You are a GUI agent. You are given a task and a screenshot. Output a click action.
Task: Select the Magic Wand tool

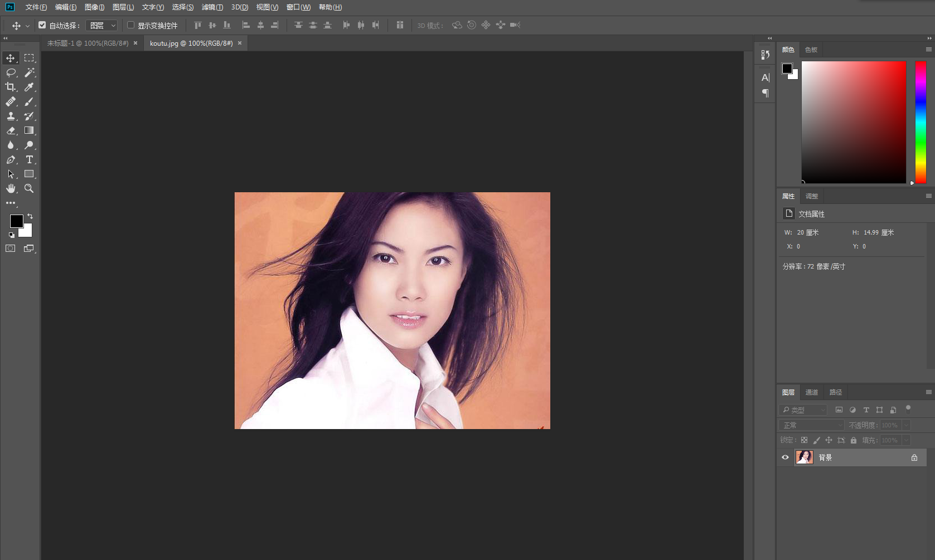[30, 72]
